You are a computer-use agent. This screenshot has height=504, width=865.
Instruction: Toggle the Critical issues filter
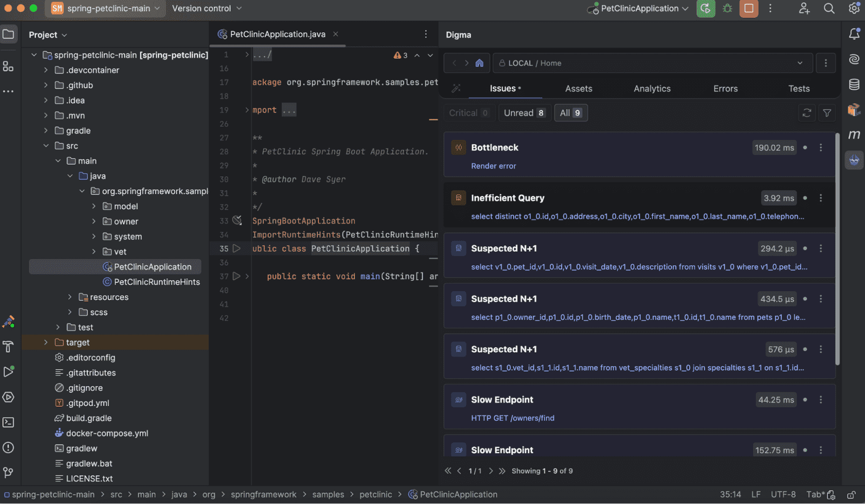point(469,113)
